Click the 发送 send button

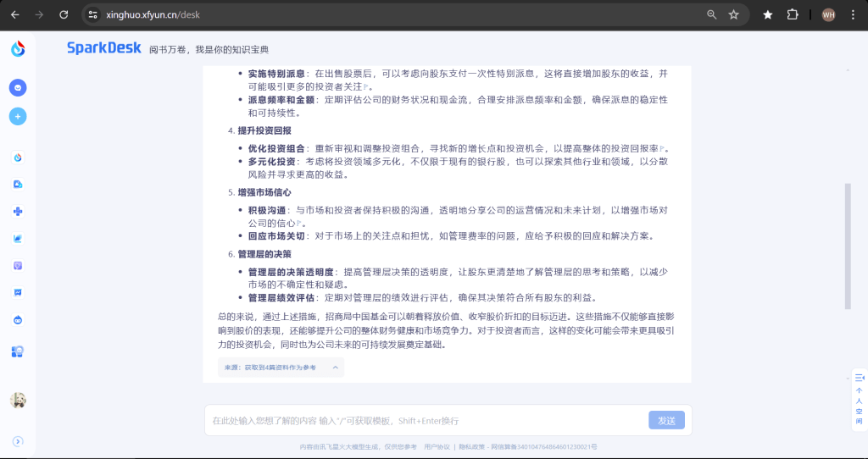click(x=666, y=420)
